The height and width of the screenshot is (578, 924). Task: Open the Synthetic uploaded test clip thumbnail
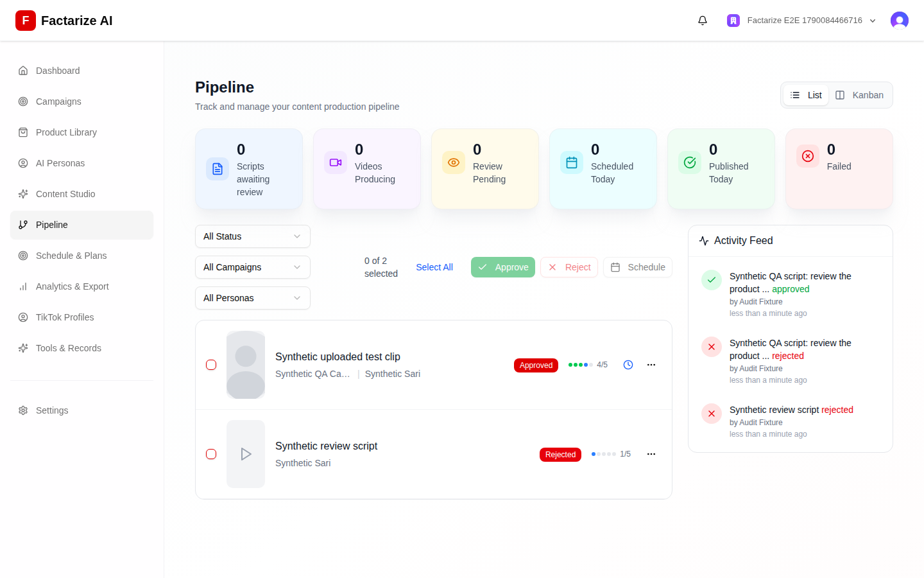(x=246, y=365)
